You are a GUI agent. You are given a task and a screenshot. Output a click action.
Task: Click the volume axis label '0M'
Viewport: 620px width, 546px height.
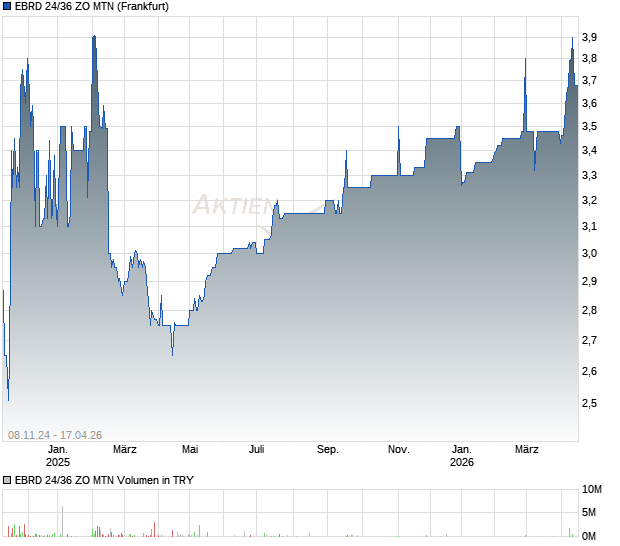pyautogui.click(x=589, y=536)
